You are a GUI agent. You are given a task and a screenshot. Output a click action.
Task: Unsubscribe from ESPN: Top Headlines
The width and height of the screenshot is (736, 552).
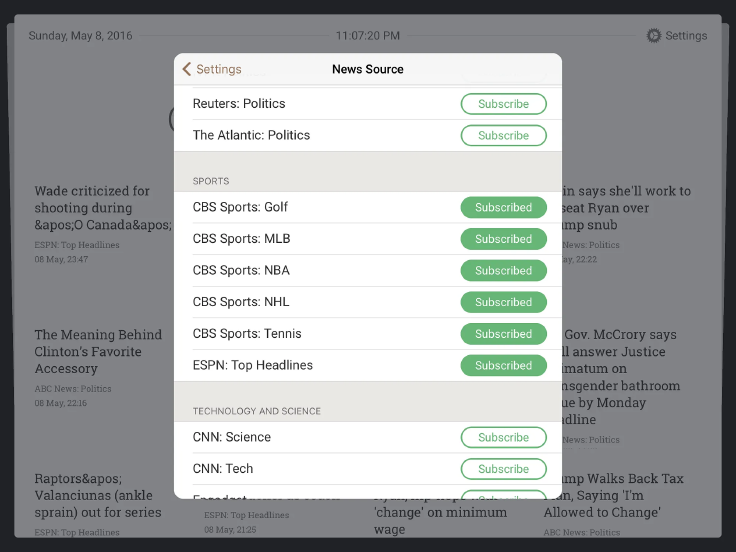coord(503,365)
